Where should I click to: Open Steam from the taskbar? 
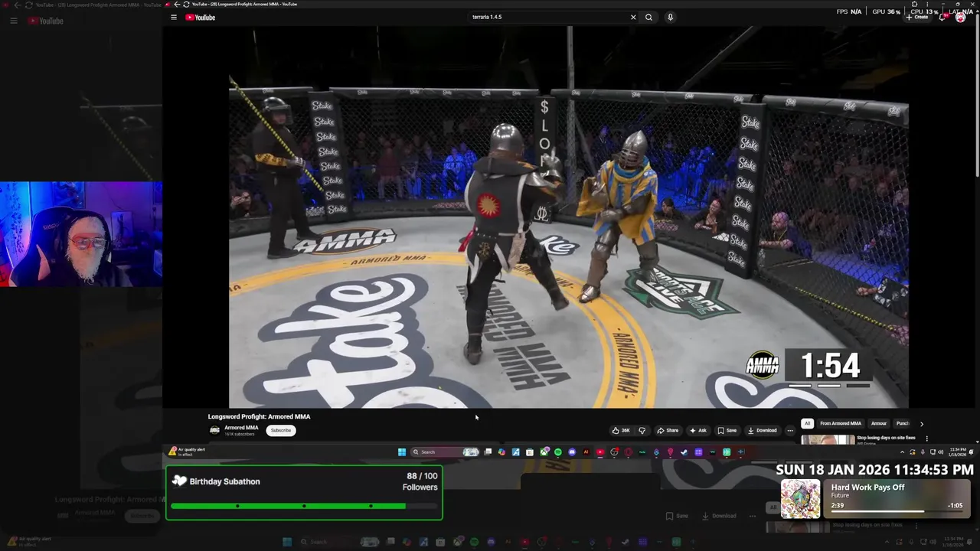pos(684,452)
